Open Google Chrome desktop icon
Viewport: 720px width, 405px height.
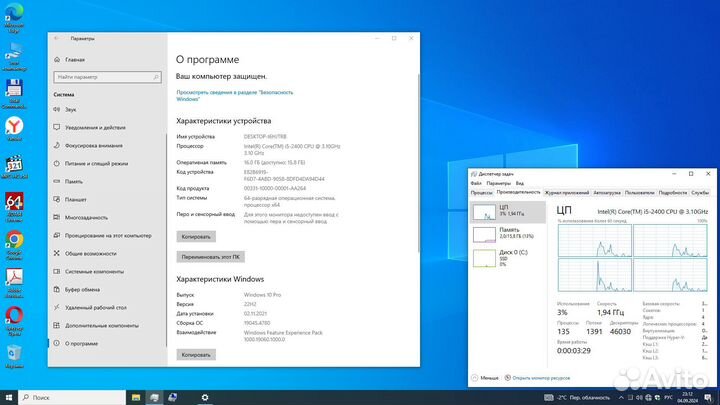pyautogui.click(x=14, y=246)
